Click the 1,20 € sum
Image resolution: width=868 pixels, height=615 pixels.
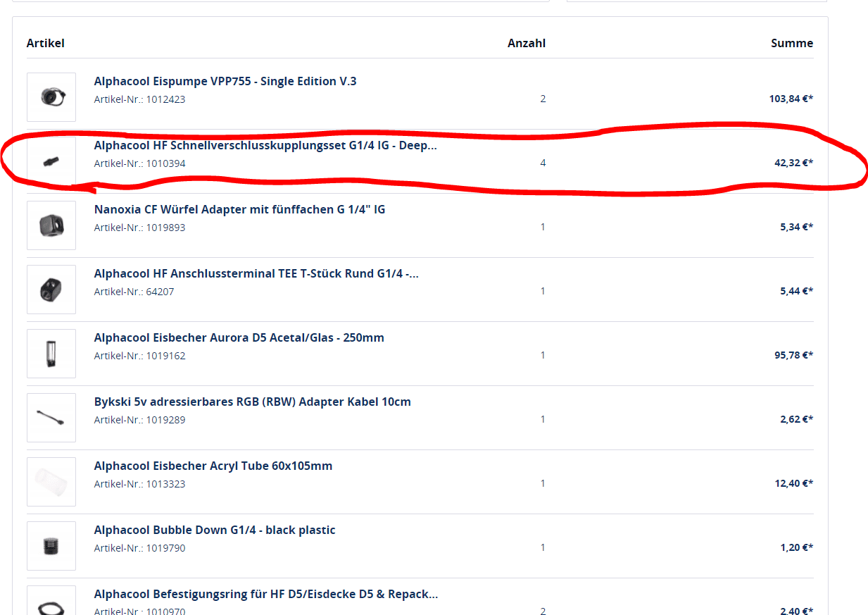(x=796, y=547)
